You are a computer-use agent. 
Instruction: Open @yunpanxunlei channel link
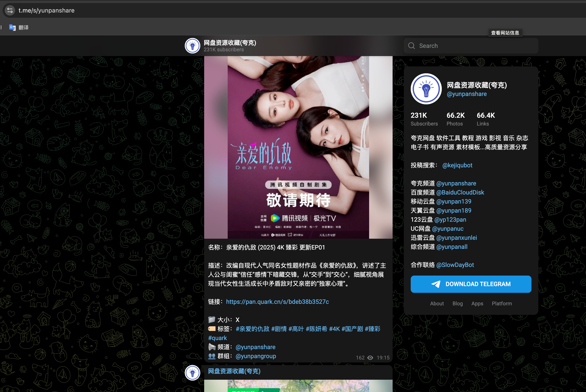click(456, 238)
